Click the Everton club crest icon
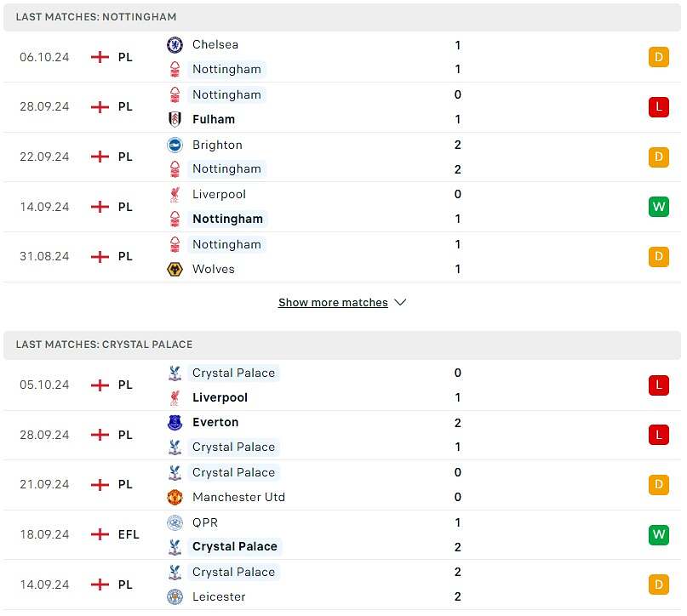This screenshot has width=687, height=616. 175,423
